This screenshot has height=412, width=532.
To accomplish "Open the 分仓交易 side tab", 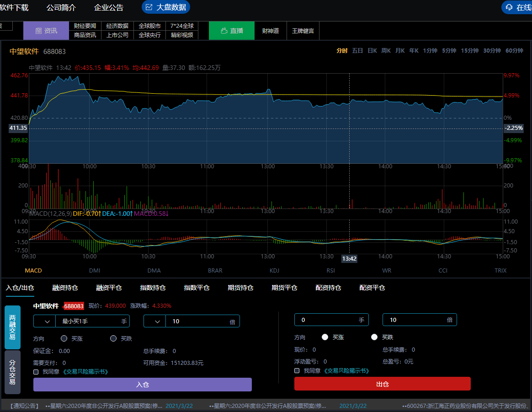I will click(12, 372).
